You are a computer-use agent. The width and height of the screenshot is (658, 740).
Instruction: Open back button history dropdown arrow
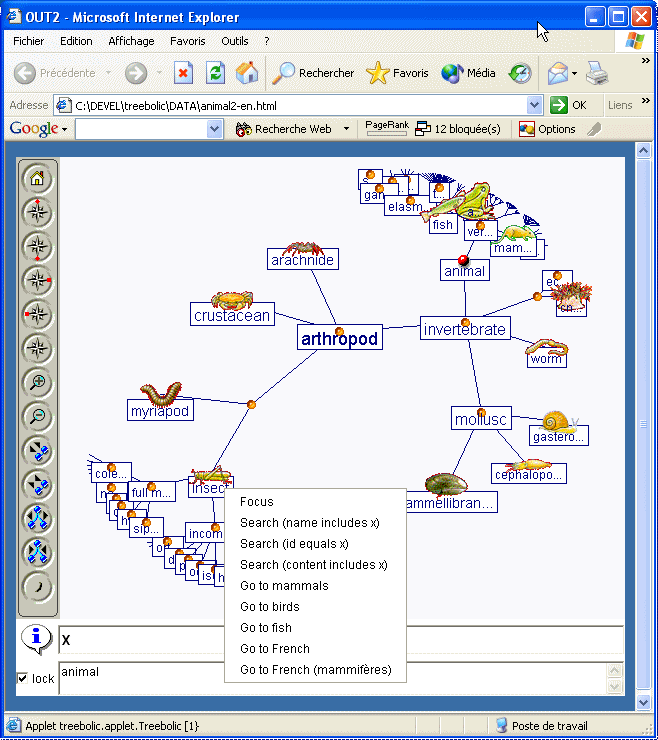tap(108, 73)
